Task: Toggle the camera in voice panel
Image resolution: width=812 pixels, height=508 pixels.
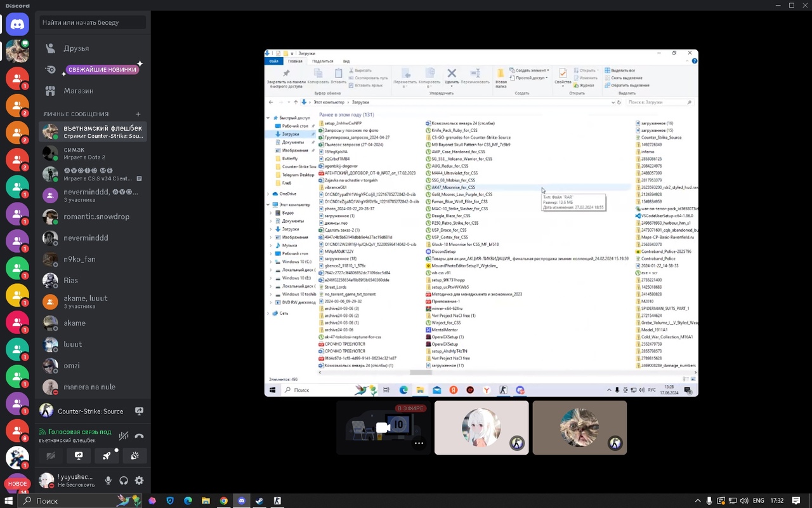Action: [x=51, y=456]
